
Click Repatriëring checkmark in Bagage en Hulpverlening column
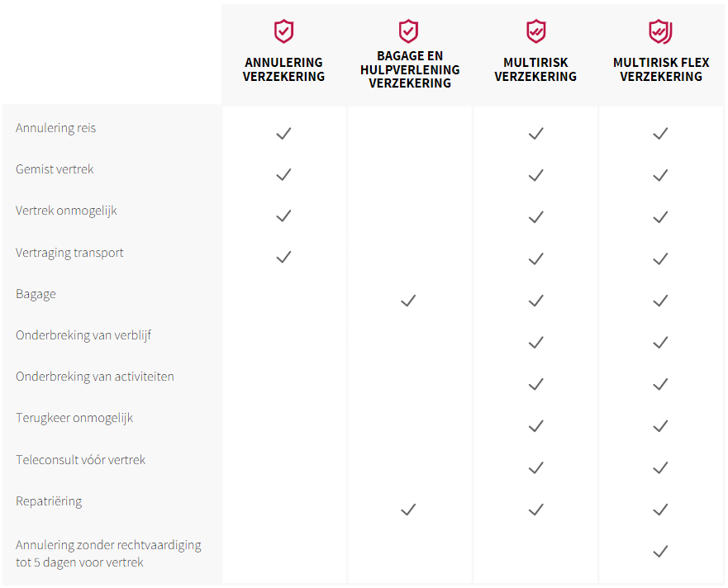click(x=407, y=510)
